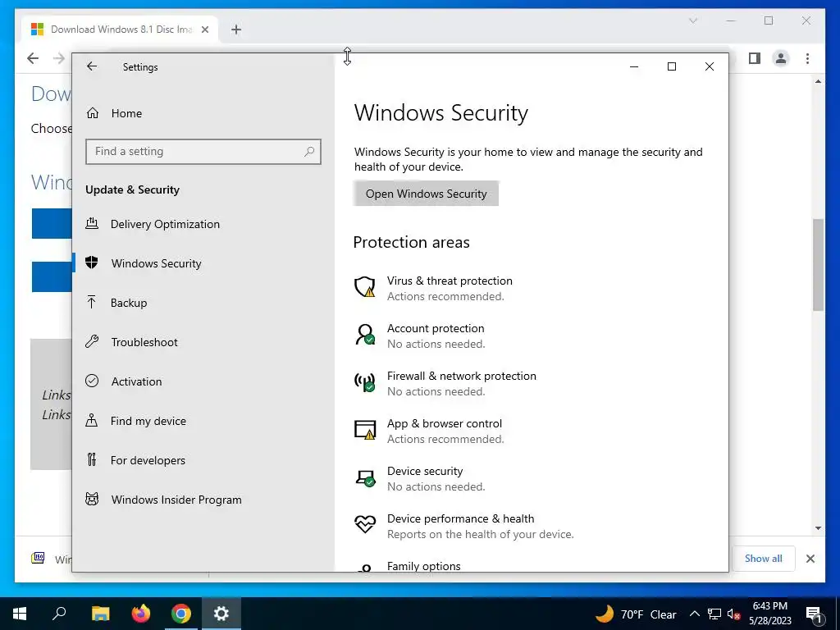The image size is (840, 630).
Task: Open the Chrome profile avatar menu
Action: tap(781, 58)
